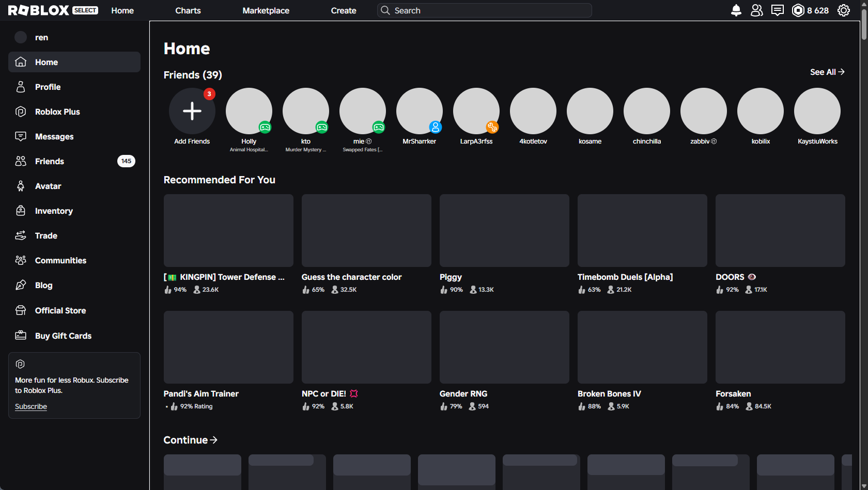Select Communities in the sidebar
This screenshot has height=490, width=868.
pos(74,260)
